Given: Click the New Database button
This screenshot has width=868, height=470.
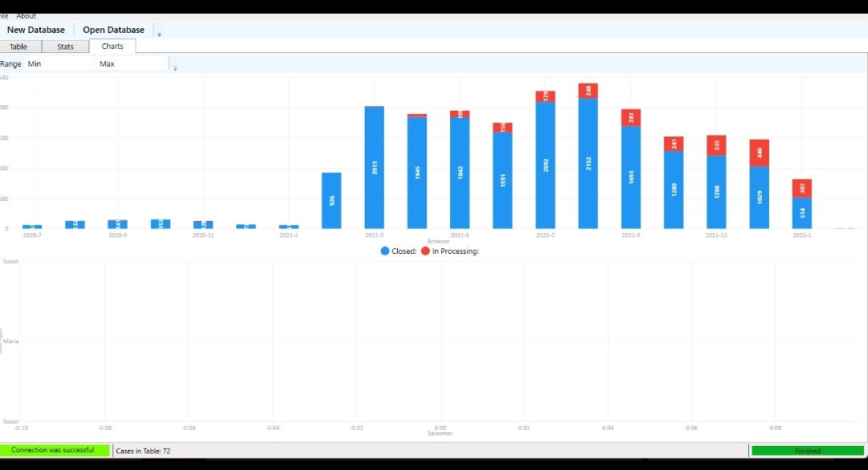Looking at the screenshot, I should [x=36, y=30].
